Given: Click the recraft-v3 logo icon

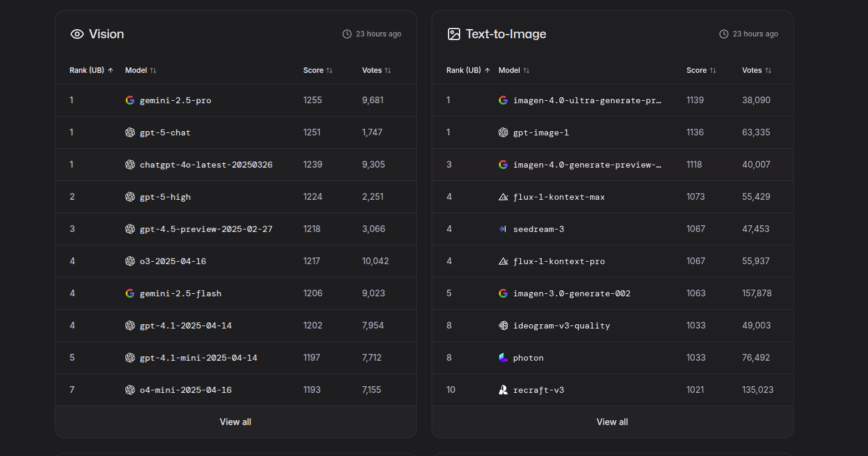Looking at the screenshot, I should [x=503, y=390].
